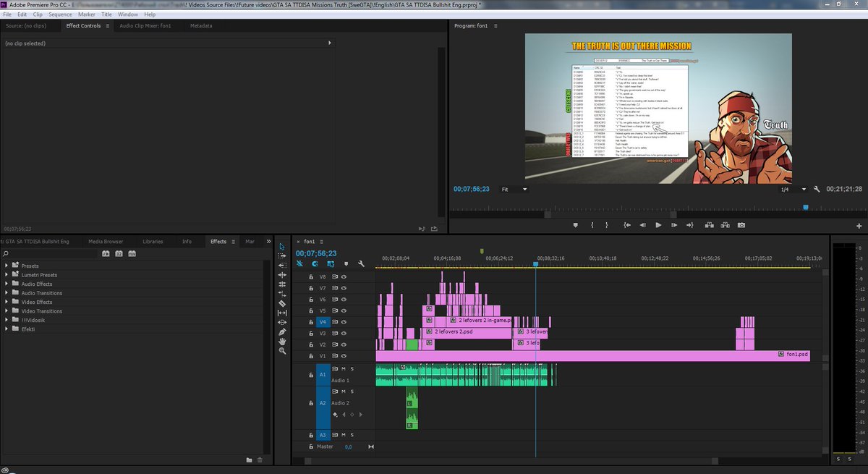
Task: Toggle Linked Selection in timeline
Action: [x=329, y=264]
